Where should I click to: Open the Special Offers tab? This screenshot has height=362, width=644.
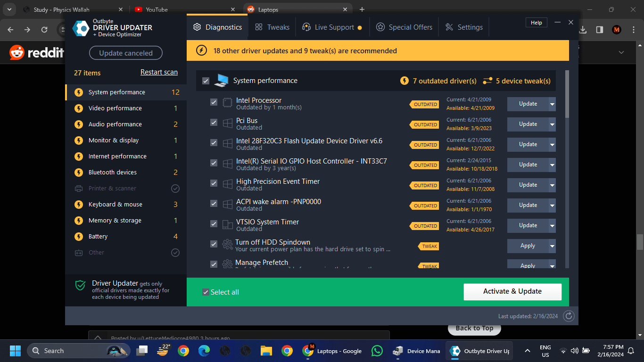[404, 27]
